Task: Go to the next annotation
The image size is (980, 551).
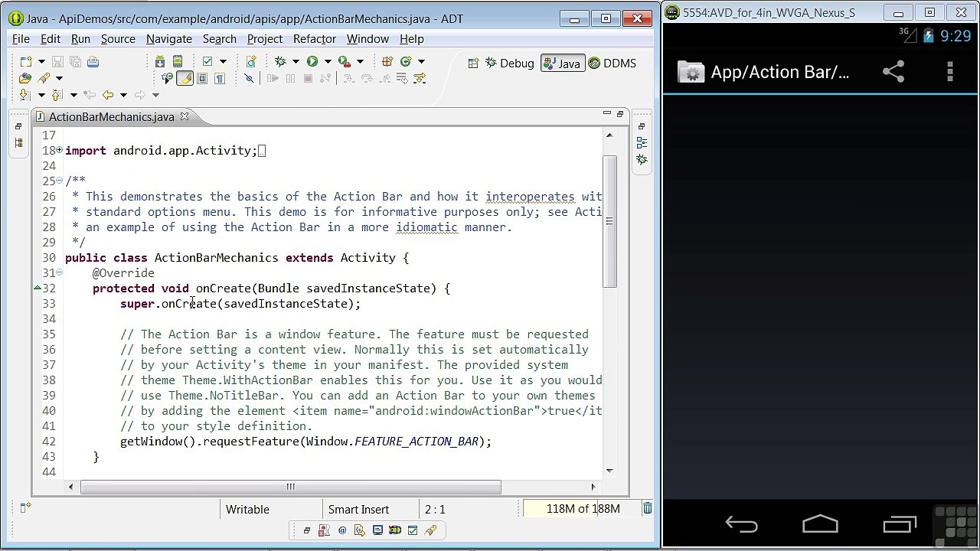Action: point(24,95)
